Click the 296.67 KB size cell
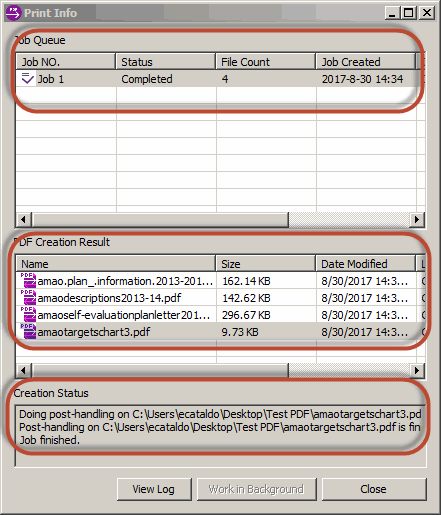 [246, 315]
